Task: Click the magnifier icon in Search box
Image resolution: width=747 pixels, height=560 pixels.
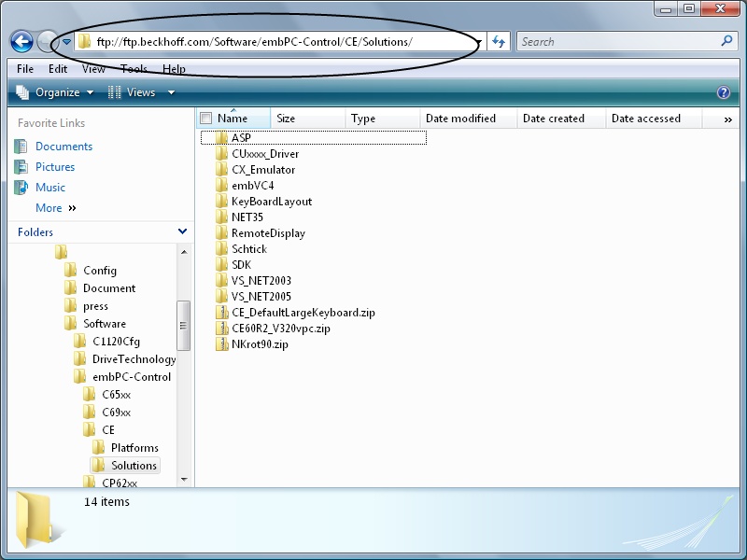Action: click(726, 41)
